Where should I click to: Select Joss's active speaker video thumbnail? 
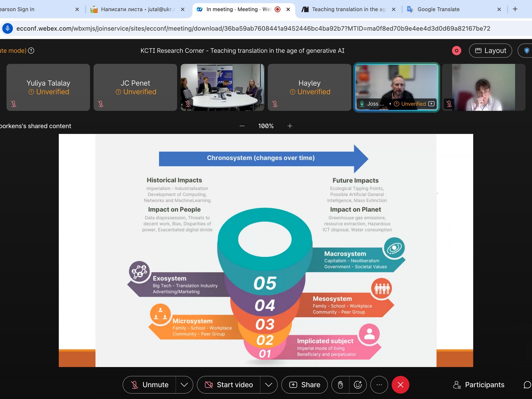(x=396, y=87)
